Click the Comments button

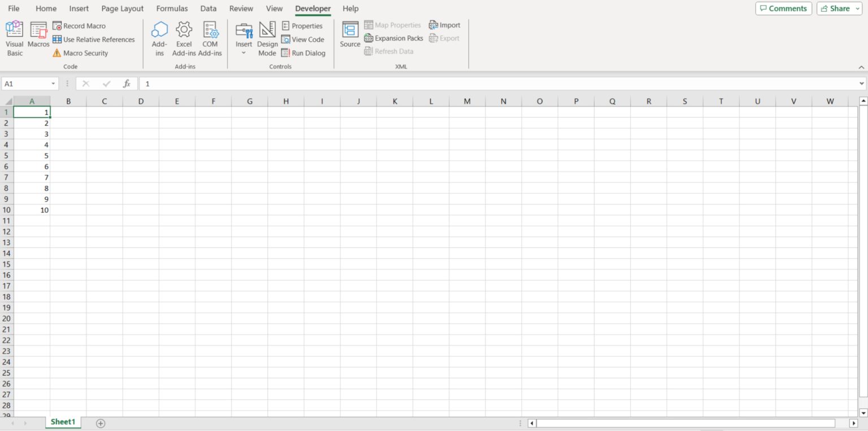coord(783,8)
